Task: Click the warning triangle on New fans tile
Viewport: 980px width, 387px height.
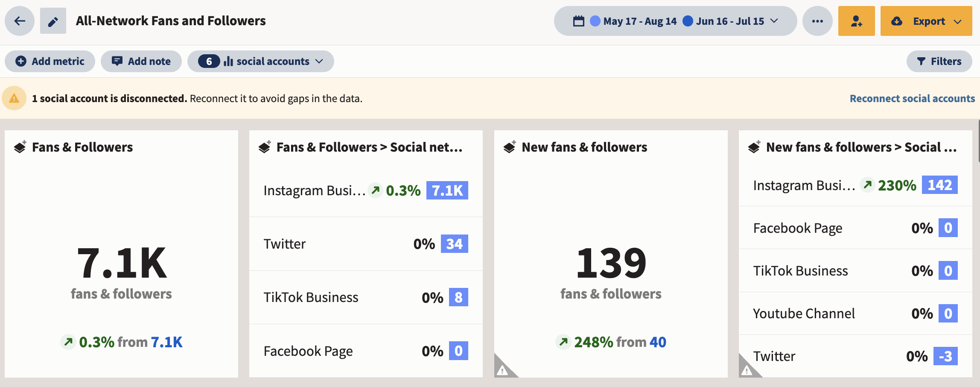Action: 503,370
